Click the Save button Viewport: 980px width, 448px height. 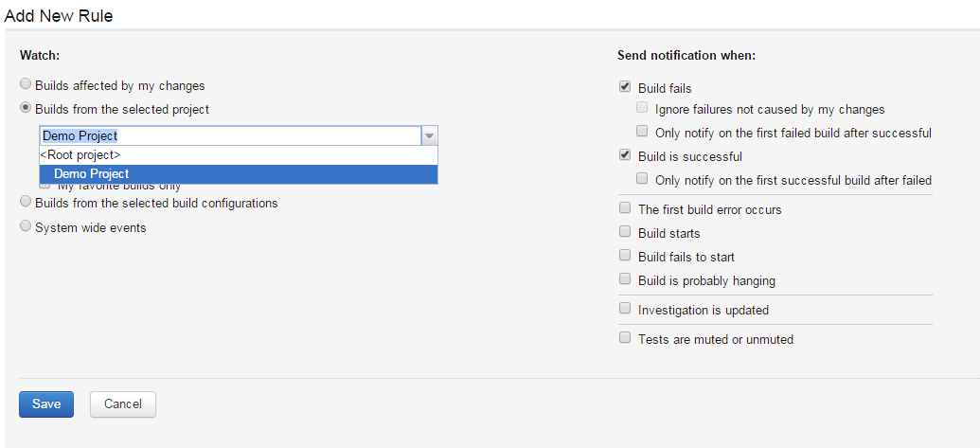pyautogui.click(x=45, y=404)
